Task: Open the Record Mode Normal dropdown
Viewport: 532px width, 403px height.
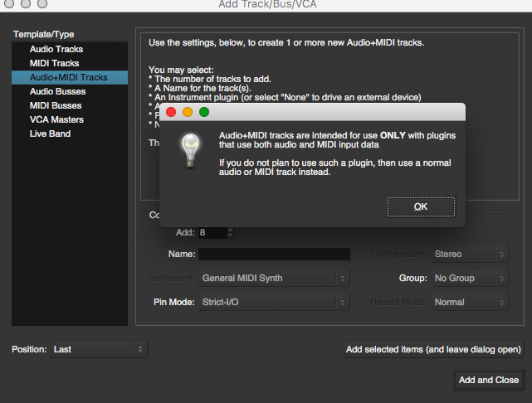Action: (470, 302)
